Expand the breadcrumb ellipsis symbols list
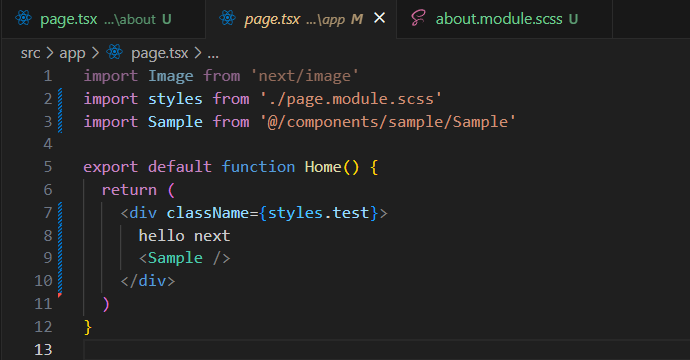The height and width of the screenshot is (360, 690). pos(213,53)
